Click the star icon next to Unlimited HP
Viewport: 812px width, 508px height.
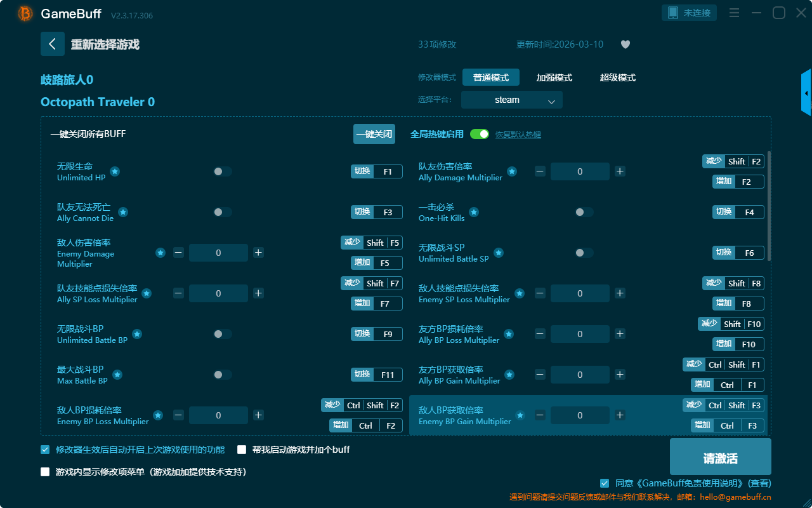pyautogui.click(x=115, y=171)
